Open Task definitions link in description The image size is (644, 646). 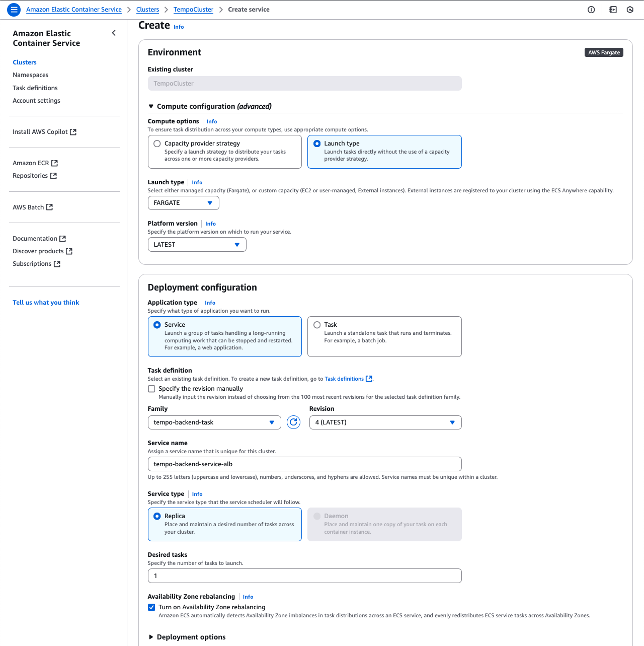click(x=344, y=379)
